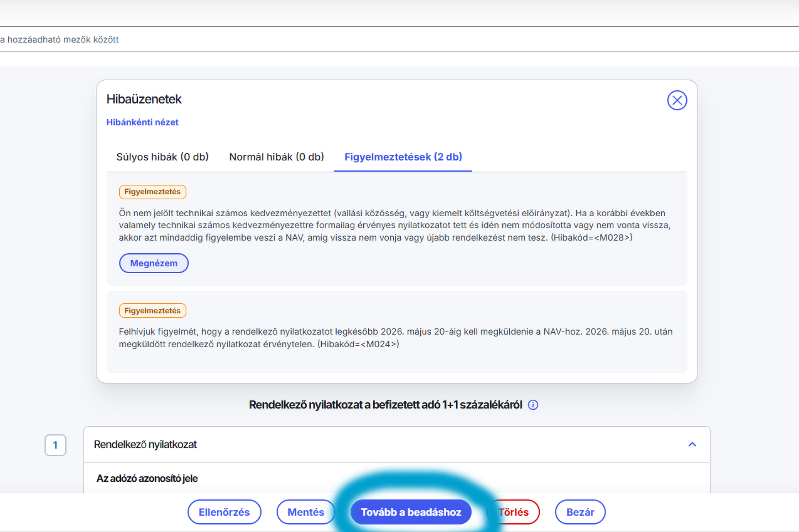This screenshot has width=799, height=532.
Task: Click the first Figyelmeztetés badge label
Action: (152, 192)
